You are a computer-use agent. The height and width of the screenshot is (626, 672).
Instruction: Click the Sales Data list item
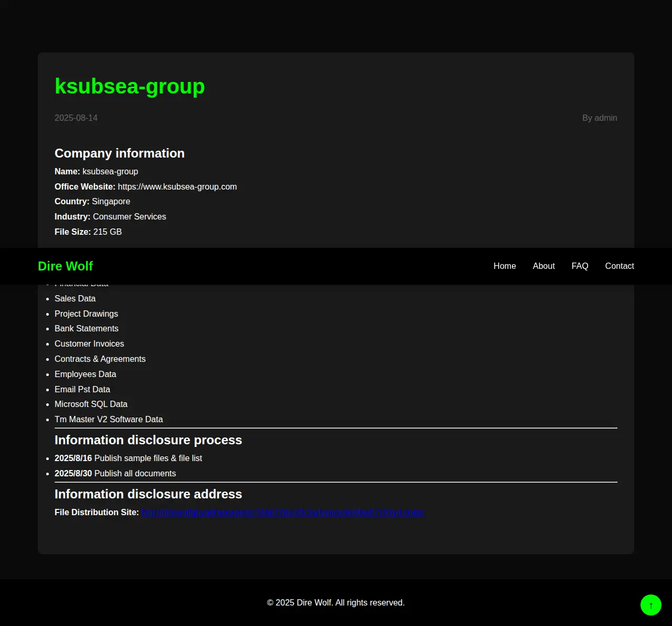pyautogui.click(x=75, y=299)
